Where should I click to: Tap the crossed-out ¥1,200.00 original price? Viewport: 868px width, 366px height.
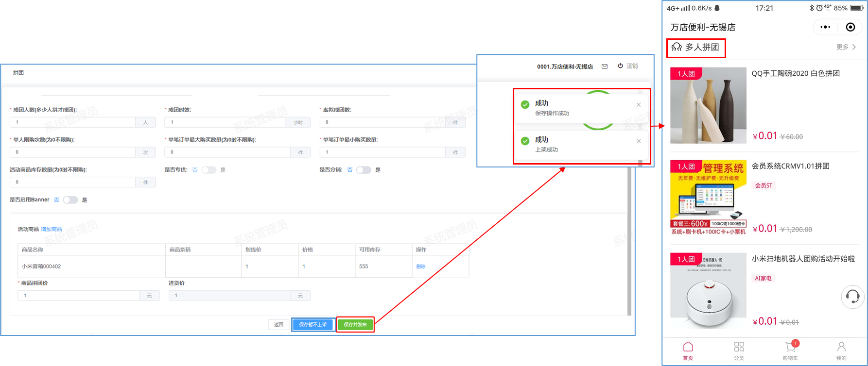click(x=796, y=230)
